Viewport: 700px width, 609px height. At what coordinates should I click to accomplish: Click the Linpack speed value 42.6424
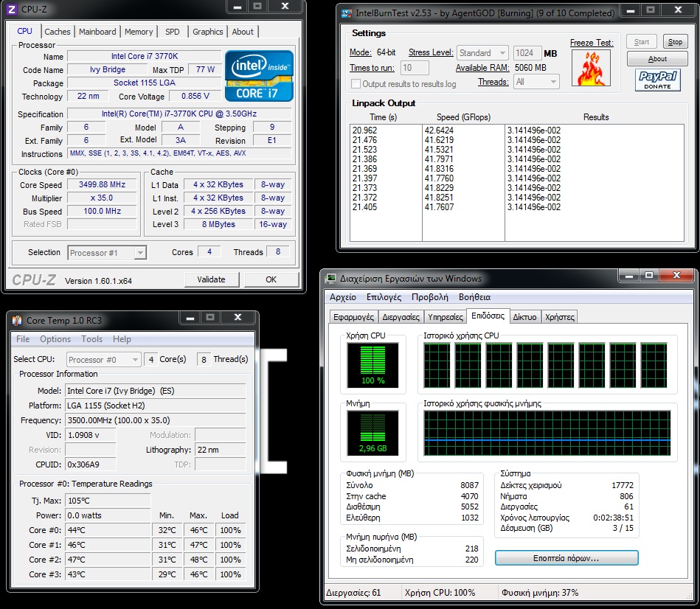[439, 130]
